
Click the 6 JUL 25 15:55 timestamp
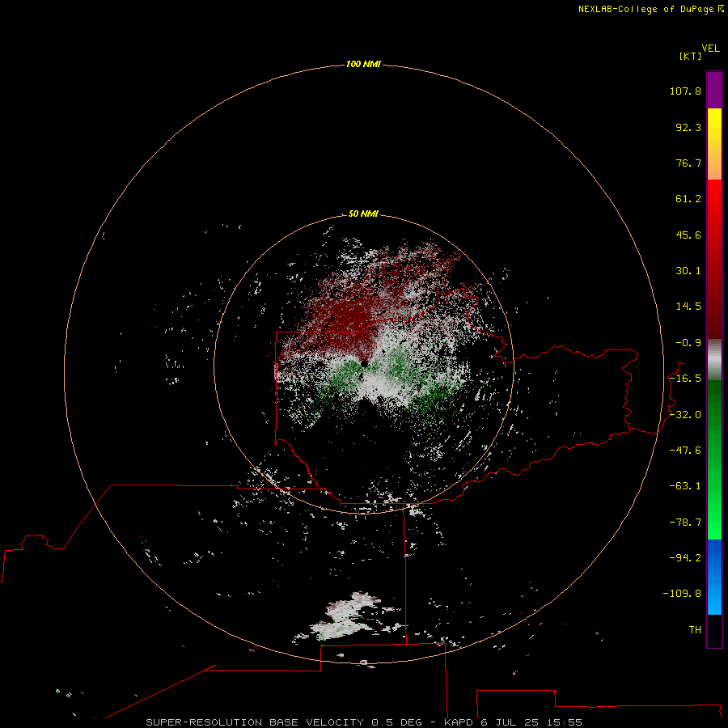click(531, 722)
